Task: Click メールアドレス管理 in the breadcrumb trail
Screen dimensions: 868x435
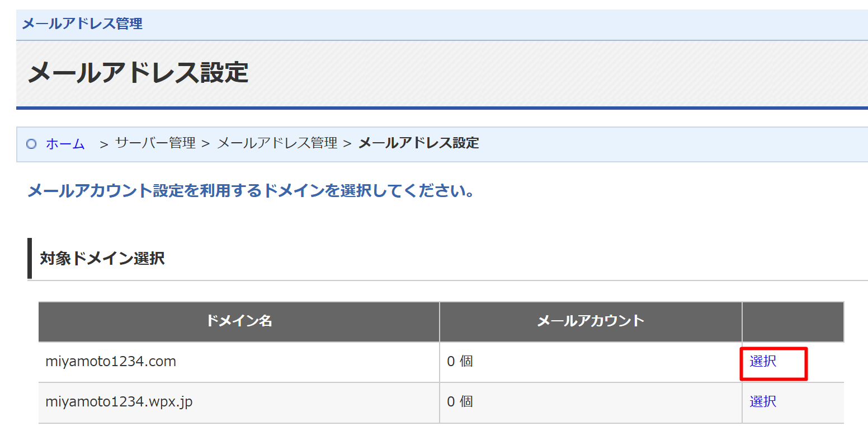Action: 277,143
